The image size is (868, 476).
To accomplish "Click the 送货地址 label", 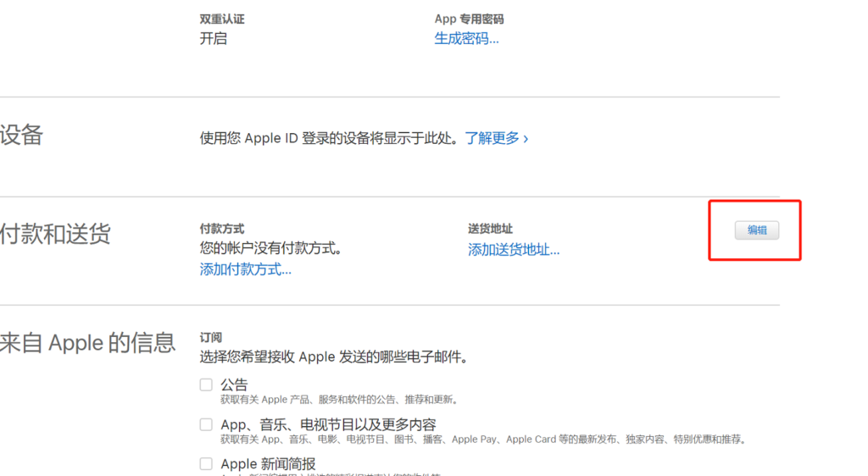I will tap(490, 229).
